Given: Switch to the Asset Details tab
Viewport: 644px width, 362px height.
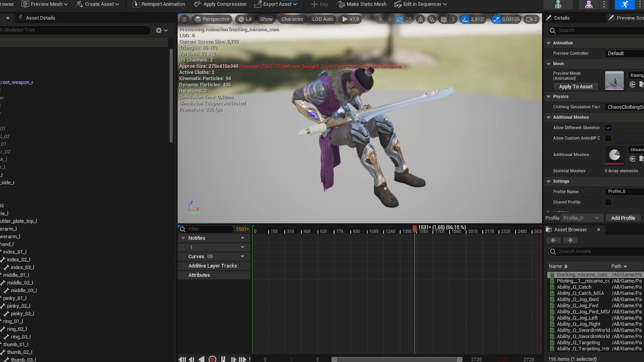Looking at the screenshot, I should tap(40, 18).
